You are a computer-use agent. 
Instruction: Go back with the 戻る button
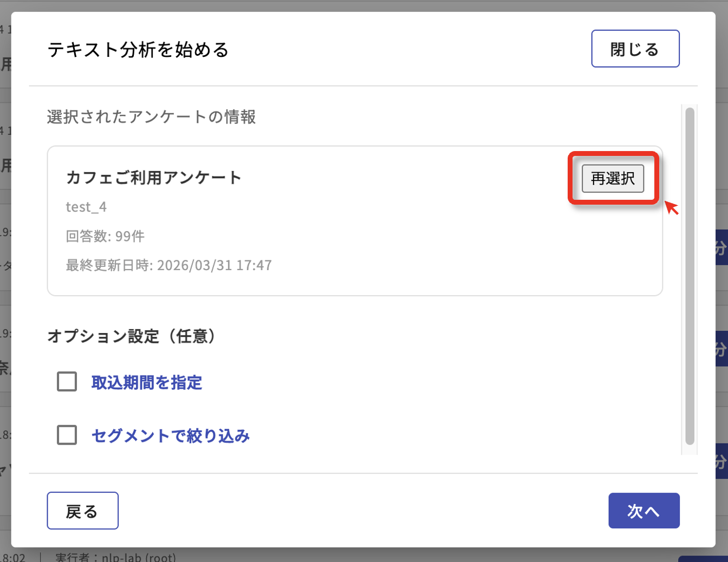click(x=82, y=511)
